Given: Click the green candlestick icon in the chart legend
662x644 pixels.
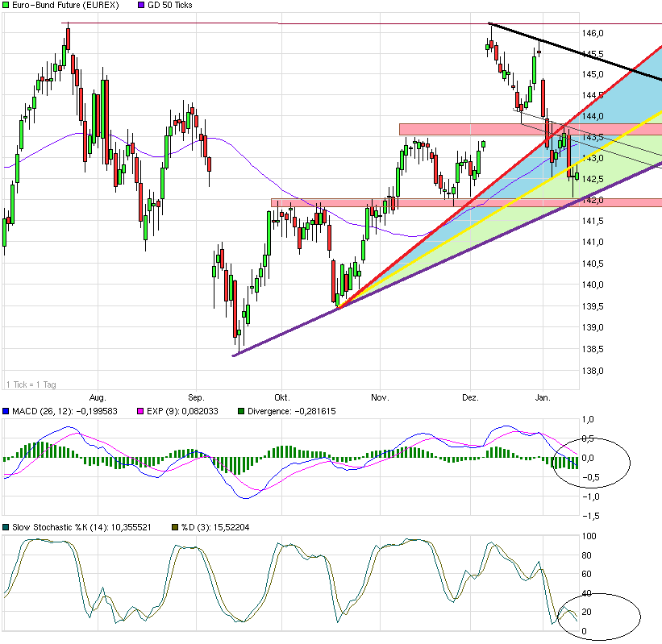Looking at the screenshot, I should tap(6, 5).
